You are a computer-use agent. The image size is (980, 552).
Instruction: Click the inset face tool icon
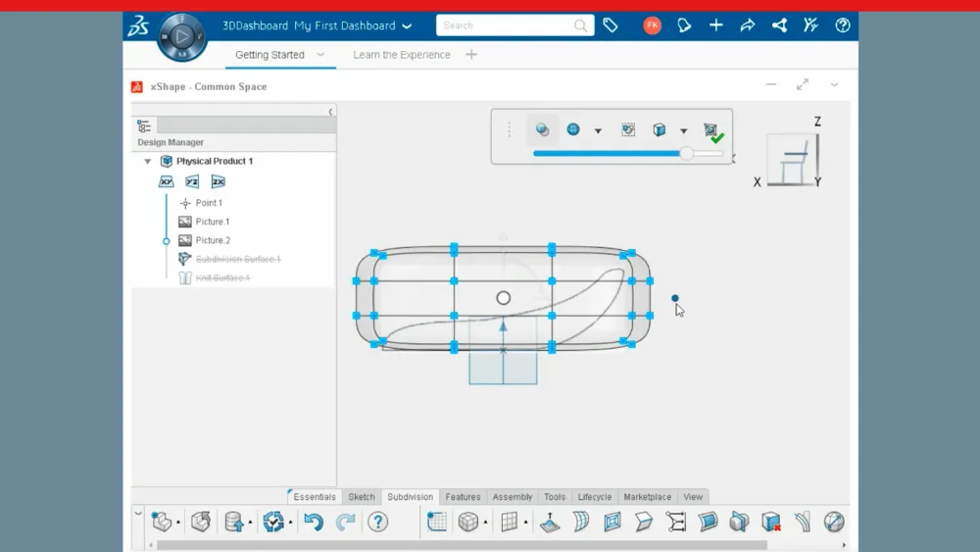click(612, 522)
